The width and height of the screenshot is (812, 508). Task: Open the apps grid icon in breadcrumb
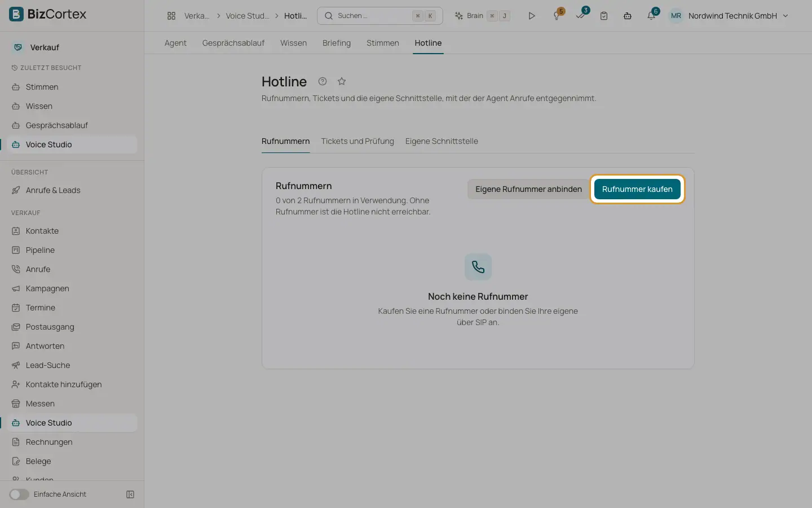click(x=171, y=16)
